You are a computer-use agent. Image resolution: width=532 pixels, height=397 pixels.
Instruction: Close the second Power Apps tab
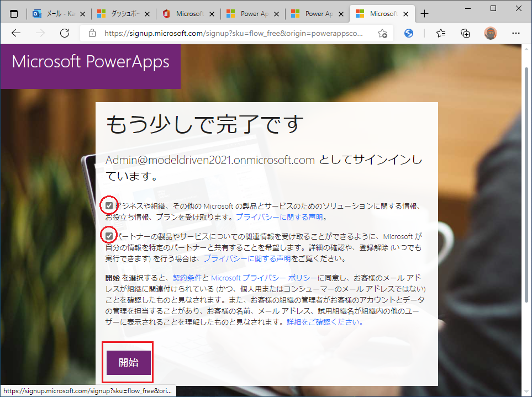(x=341, y=14)
